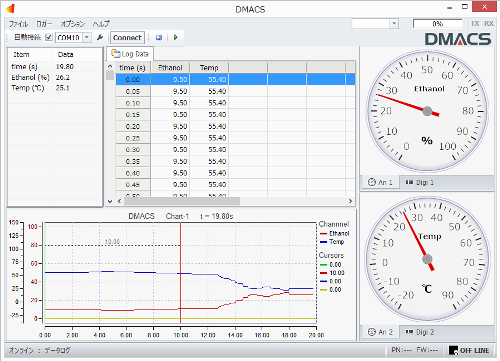Image resolution: width=500 pixels, height=361 pixels.
Task: Start logging with the green play icon
Action: click(x=176, y=37)
